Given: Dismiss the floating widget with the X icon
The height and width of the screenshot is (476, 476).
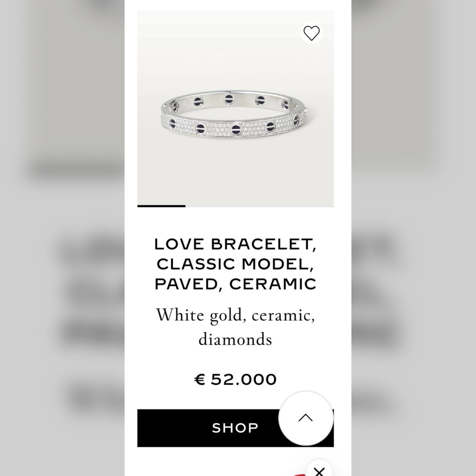Looking at the screenshot, I should pos(319,471).
